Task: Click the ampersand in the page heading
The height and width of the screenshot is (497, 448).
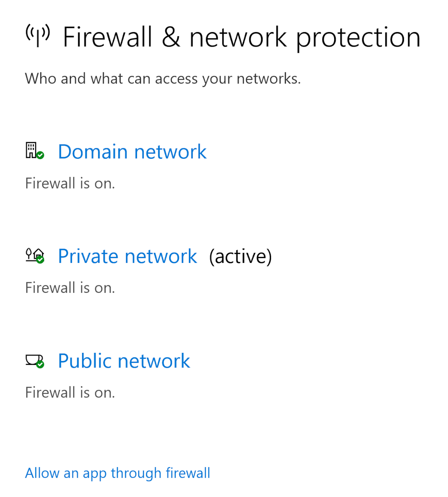Action: 171,37
